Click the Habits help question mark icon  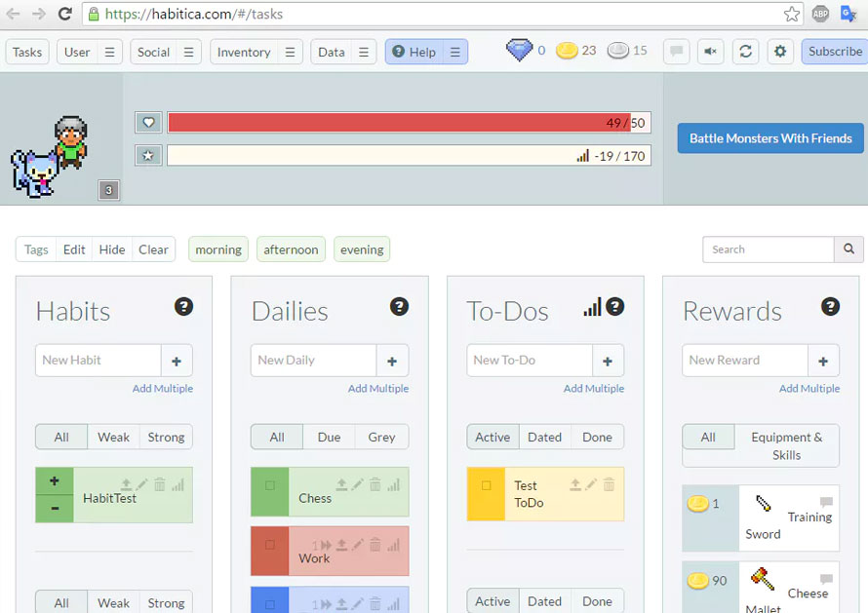point(183,307)
